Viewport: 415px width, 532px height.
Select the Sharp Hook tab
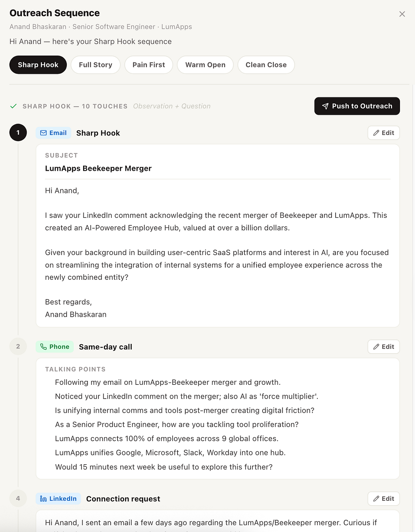coord(38,65)
